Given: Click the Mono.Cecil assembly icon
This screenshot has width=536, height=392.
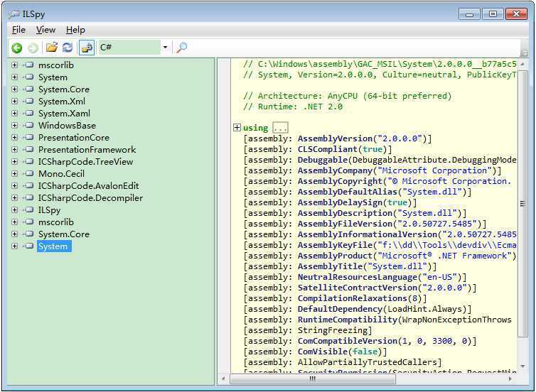Looking at the screenshot, I should tap(29, 173).
